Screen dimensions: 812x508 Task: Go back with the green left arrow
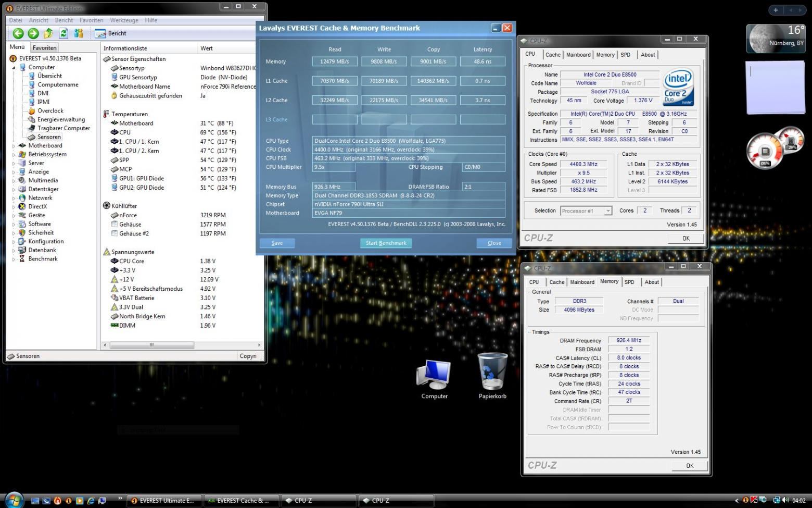(x=18, y=33)
